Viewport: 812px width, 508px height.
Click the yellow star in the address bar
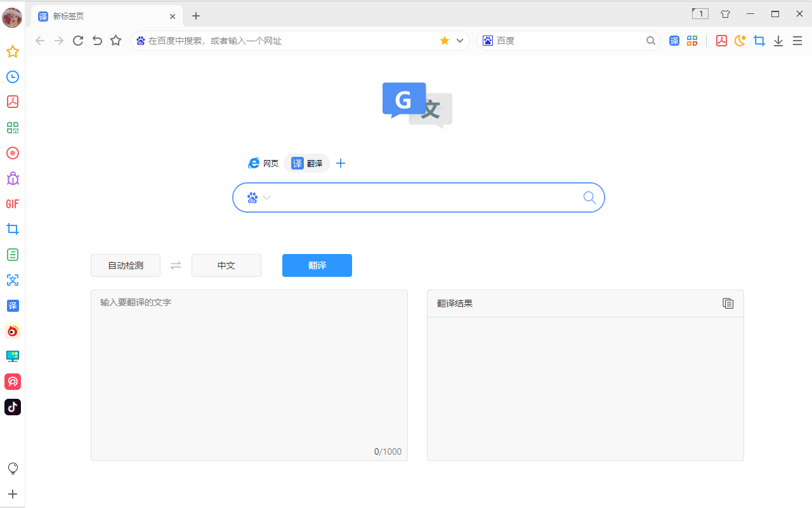[445, 41]
